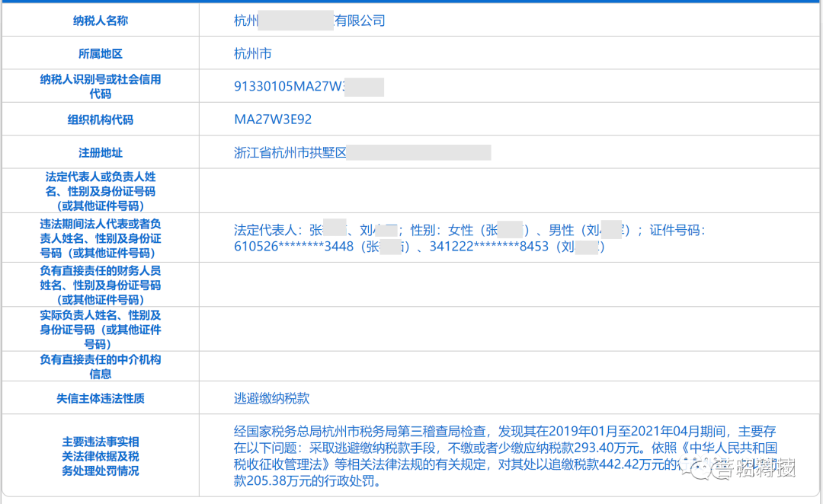
Task: Click the 失信主体违法性质 label
Action: point(101,399)
